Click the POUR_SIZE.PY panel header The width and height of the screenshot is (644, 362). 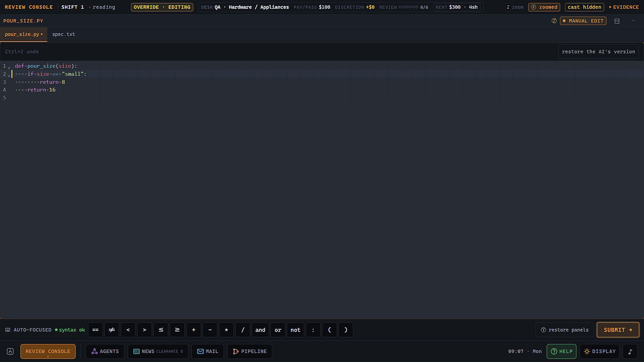tap(23, 21)
